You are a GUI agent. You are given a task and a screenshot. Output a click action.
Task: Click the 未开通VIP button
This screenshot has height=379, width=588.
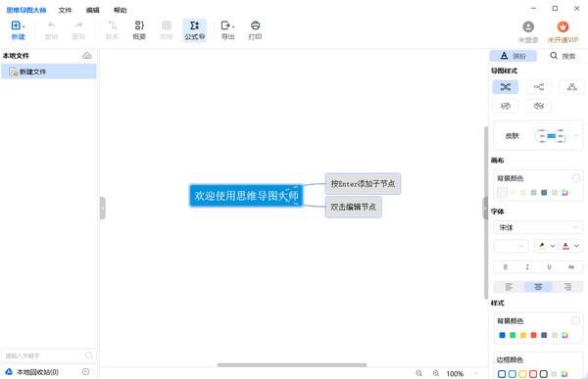click(563, 32)
